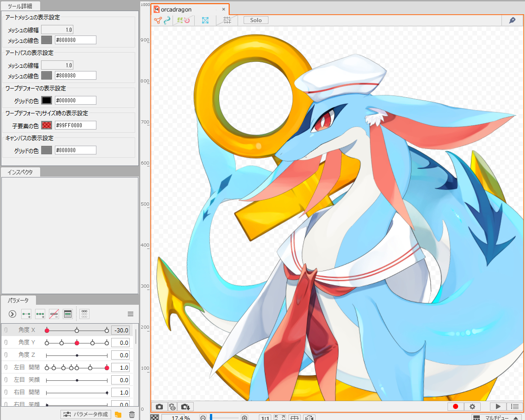This screenshot has width=525, height=420.
Task: Click the canvas grid color swatch
Action: click(47, 150)
